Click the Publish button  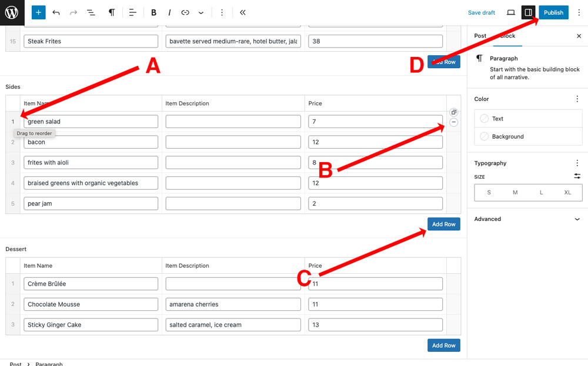553,12
